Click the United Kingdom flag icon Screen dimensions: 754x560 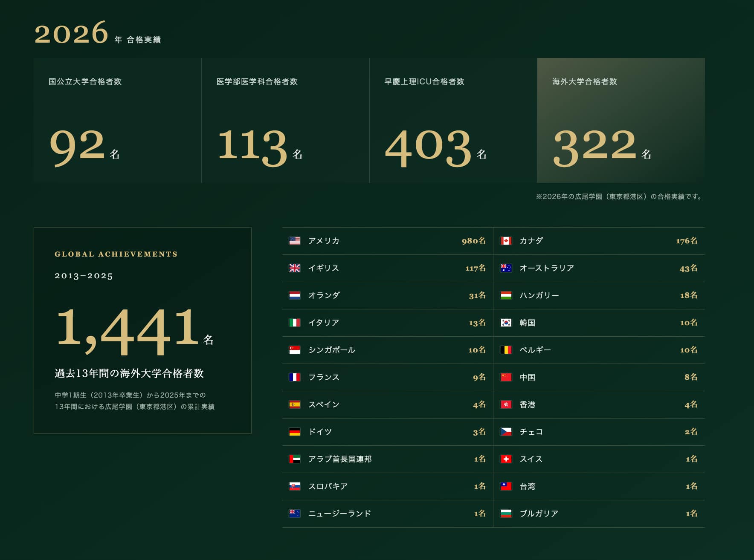pyautogui.click(x=295, y=268)
